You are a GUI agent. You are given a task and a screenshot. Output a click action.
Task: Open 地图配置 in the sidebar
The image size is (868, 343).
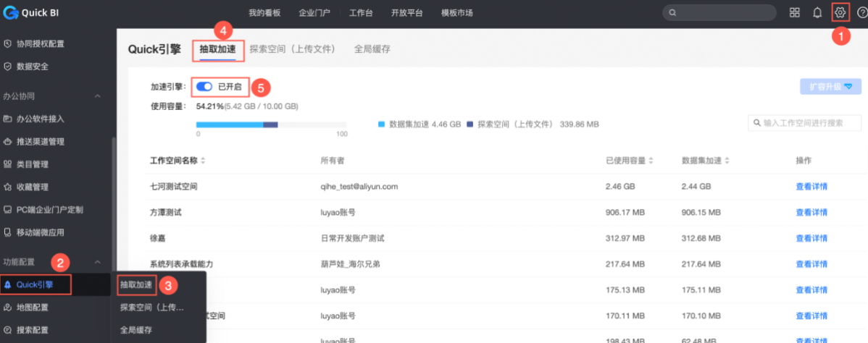click(32, 308)
